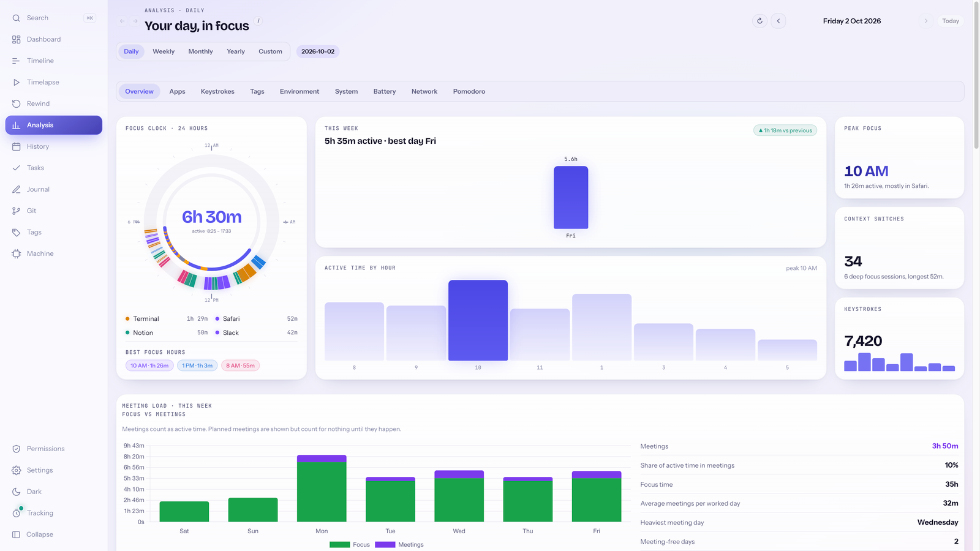The height and width of the screenshot is (551, 980).
Task: Open Journal via its pencil icon
Action: tap(17, 189)
